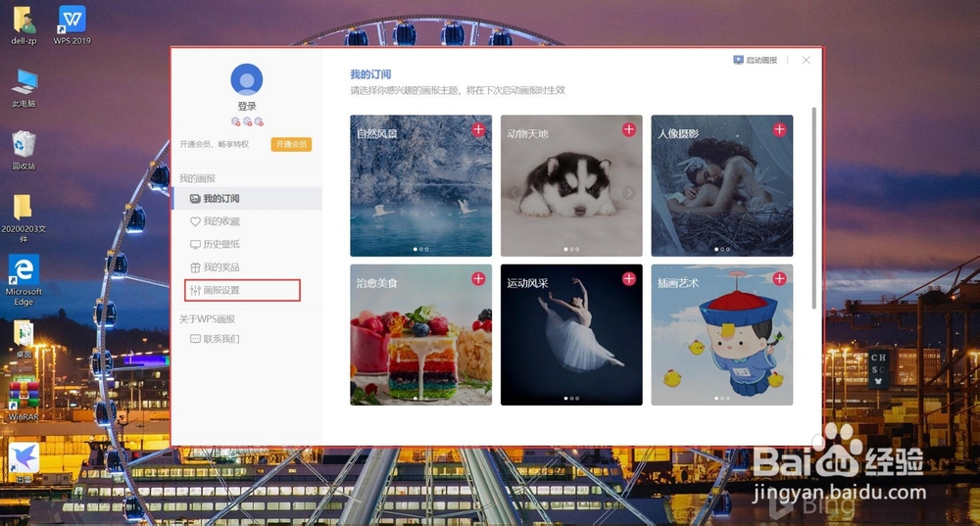980x526 pixels.
Task: Open the dell-zp desktop folder
Action: (24, 25)
